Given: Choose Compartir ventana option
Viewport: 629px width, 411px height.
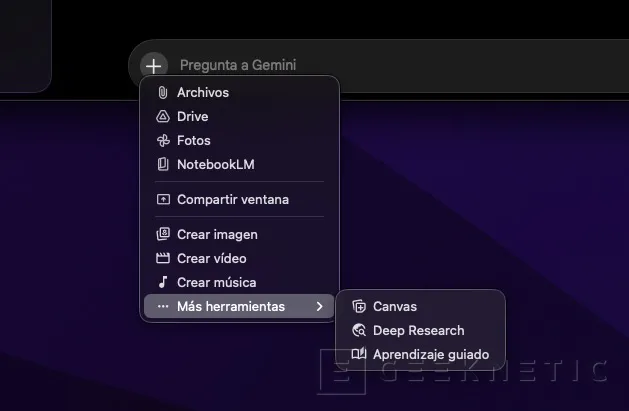Looking at the screenshot, I should [239, 199].
